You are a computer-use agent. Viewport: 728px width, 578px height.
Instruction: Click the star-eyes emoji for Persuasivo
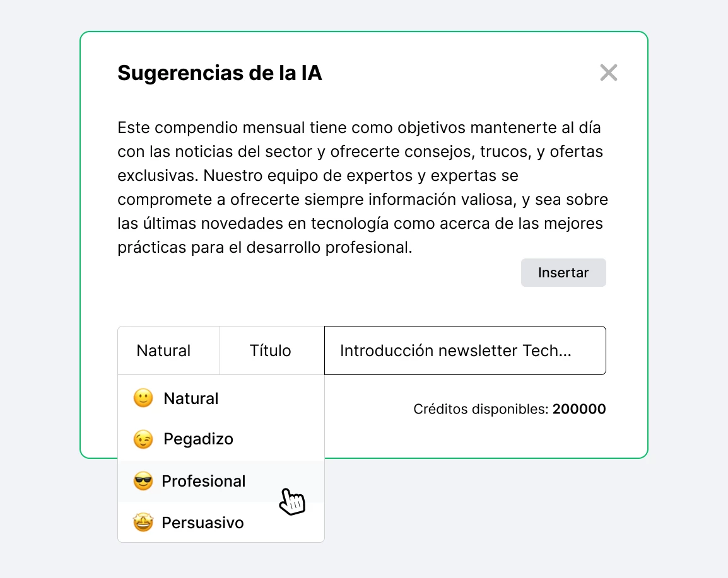point(143,523)
